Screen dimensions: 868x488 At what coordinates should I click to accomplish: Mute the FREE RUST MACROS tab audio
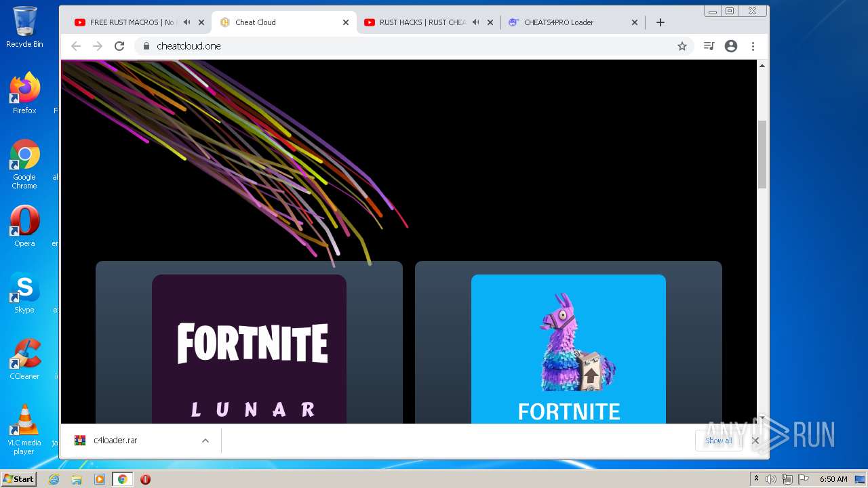186,22
